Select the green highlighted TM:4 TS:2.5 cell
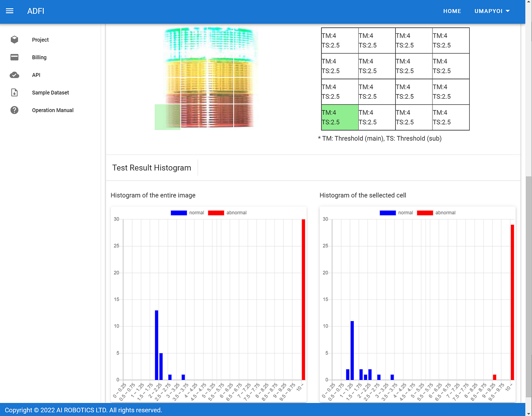 coord(339,117)
